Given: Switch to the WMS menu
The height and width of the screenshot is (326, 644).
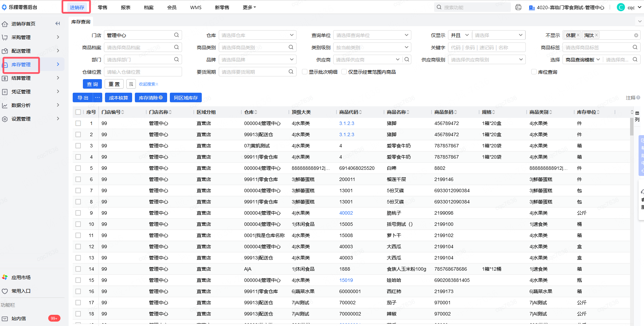Looking at the screenshot, I should pyautogui.click(x=196, y=7).
